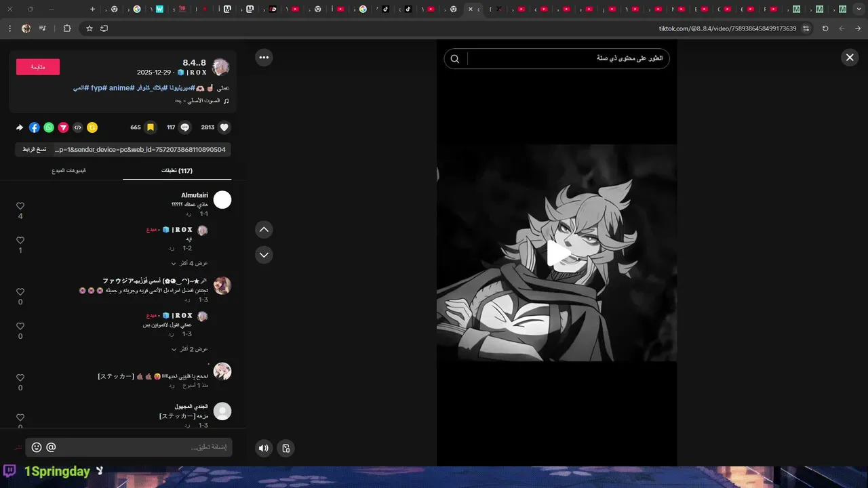Bookmark the video with the favorites icon (665)
The image size is (868, 488).
[151, 127]
